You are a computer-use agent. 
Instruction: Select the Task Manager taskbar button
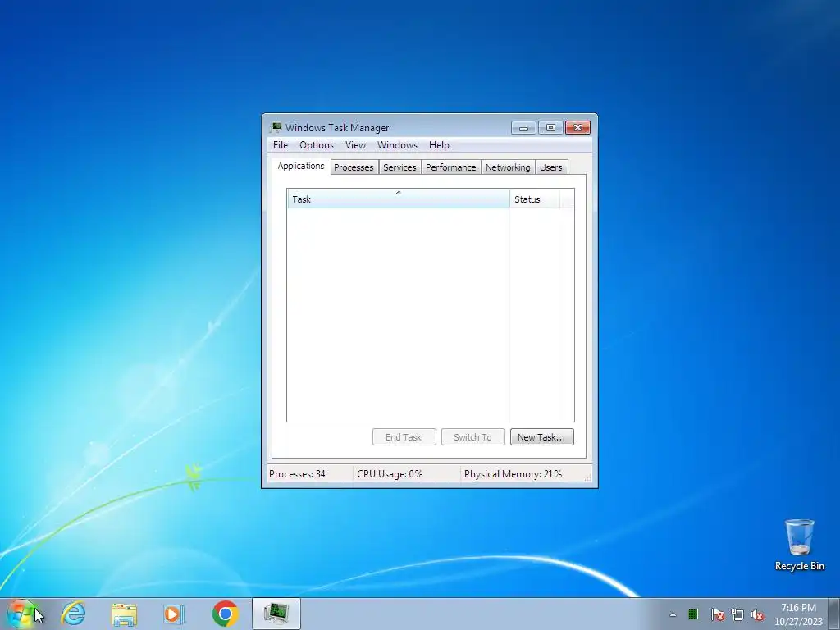point(276,614)
